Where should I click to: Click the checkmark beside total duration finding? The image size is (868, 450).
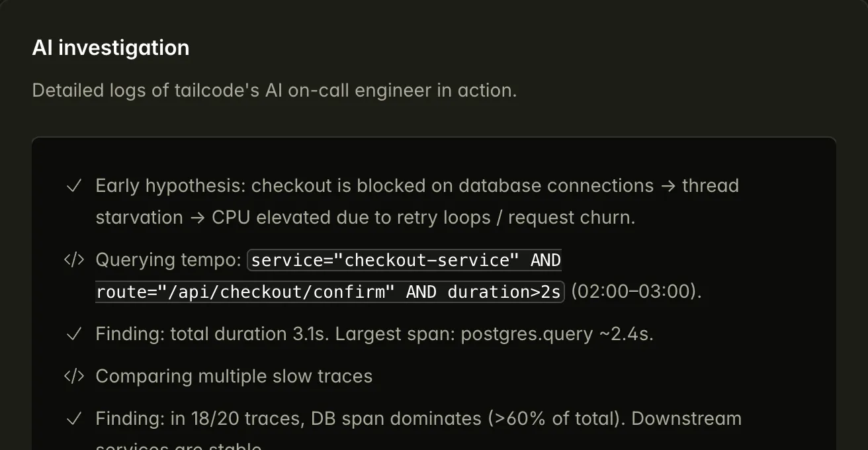[73, 334]
